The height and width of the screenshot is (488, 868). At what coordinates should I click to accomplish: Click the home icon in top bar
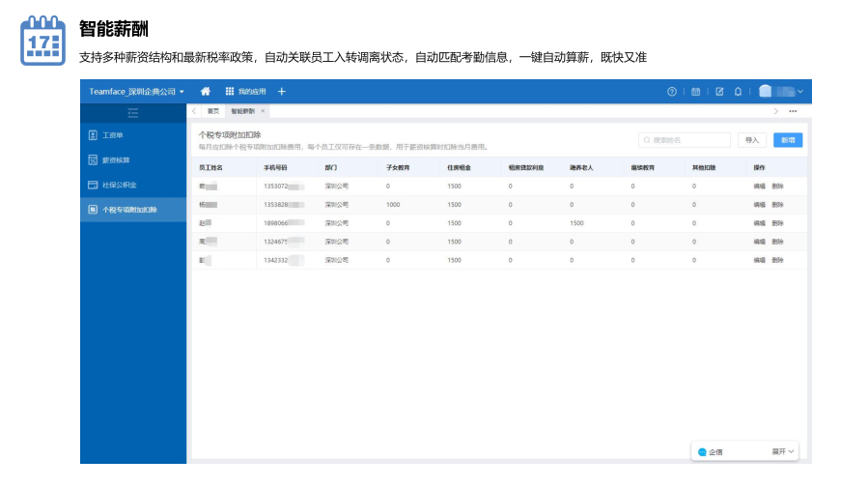pos(206,92)
